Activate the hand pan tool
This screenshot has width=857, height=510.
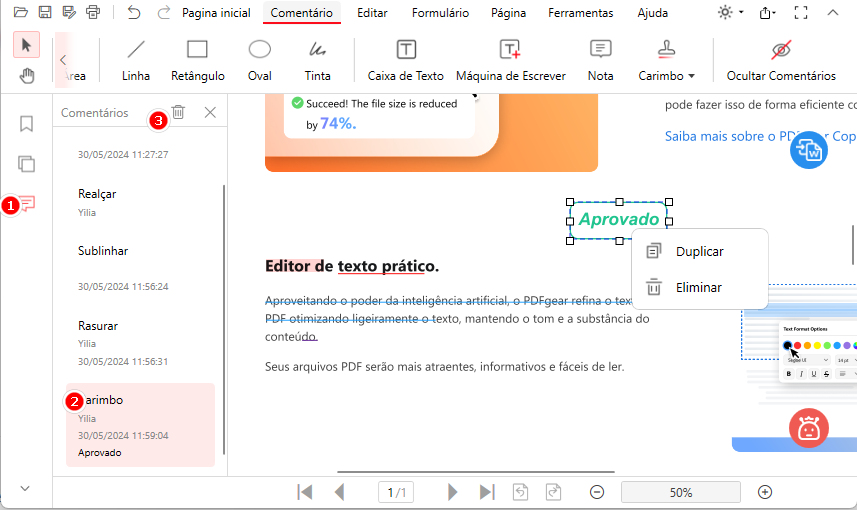click(26, 75)
